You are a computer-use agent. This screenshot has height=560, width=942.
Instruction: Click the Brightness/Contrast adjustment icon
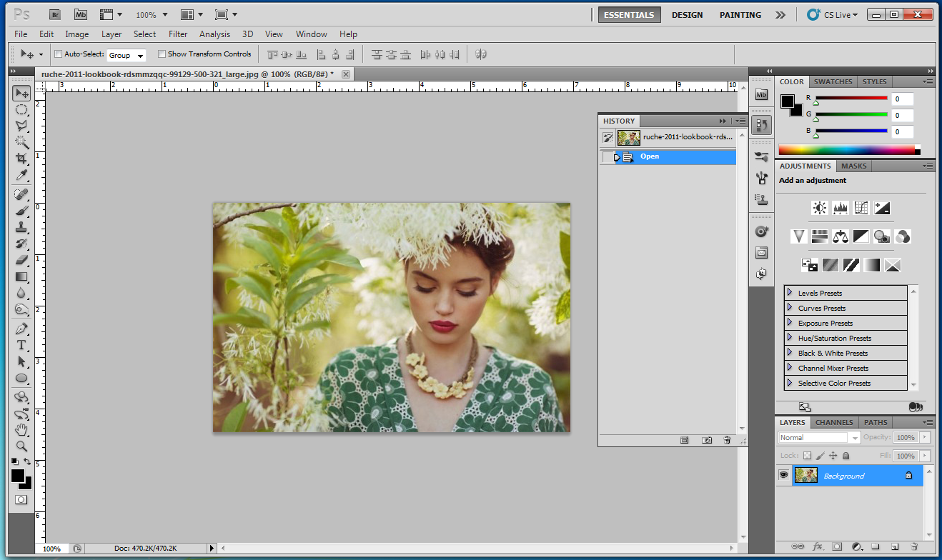[x=819, y=208]
